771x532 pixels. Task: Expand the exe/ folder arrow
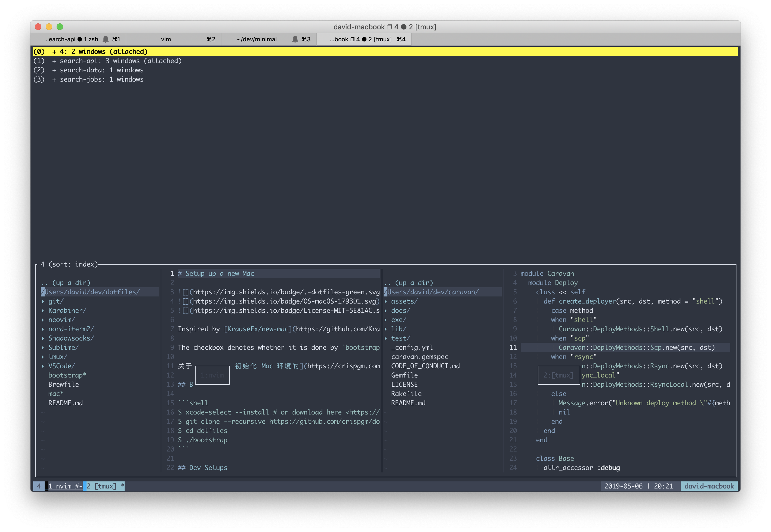tap(386, 320)
